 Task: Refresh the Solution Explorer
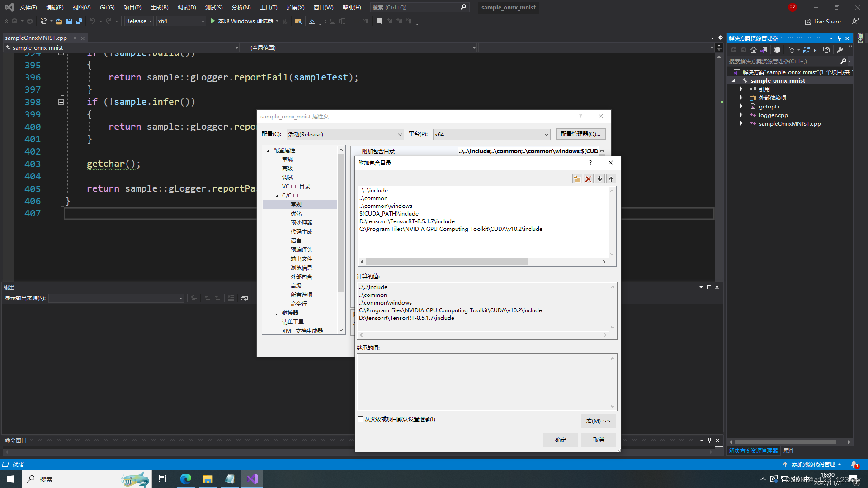[807, 50]
